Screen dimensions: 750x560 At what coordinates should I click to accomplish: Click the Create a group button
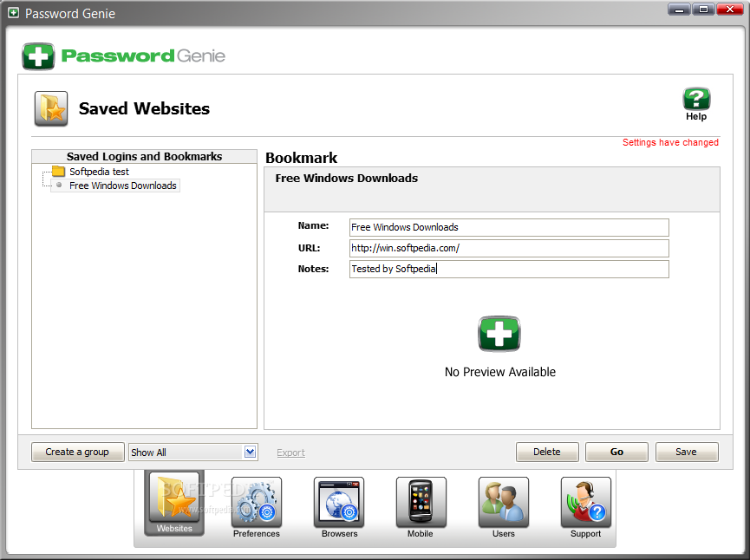pos(77,452)
